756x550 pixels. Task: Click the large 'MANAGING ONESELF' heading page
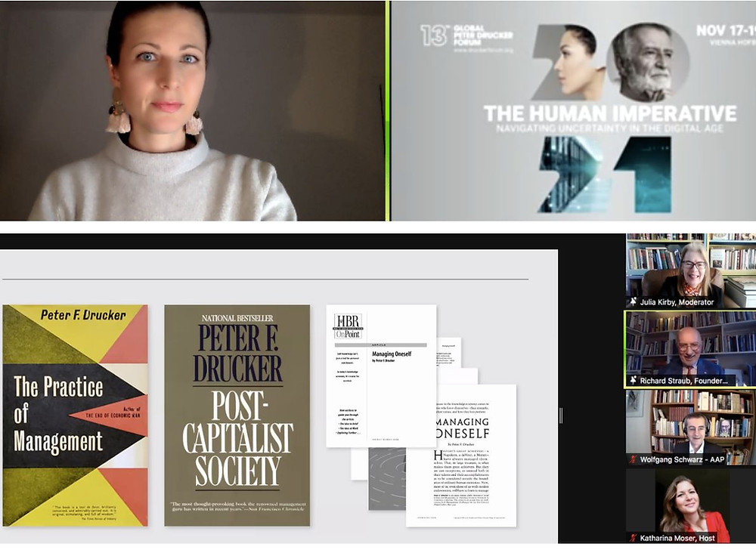click(x=461, y=455)
